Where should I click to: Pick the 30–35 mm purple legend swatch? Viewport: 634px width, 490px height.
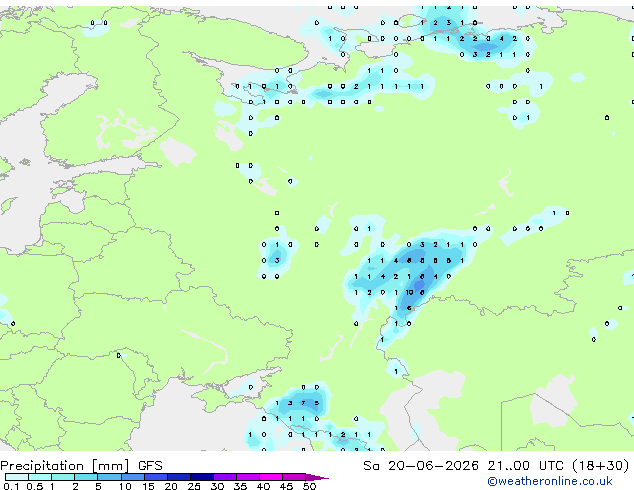[x=224, y=477]
